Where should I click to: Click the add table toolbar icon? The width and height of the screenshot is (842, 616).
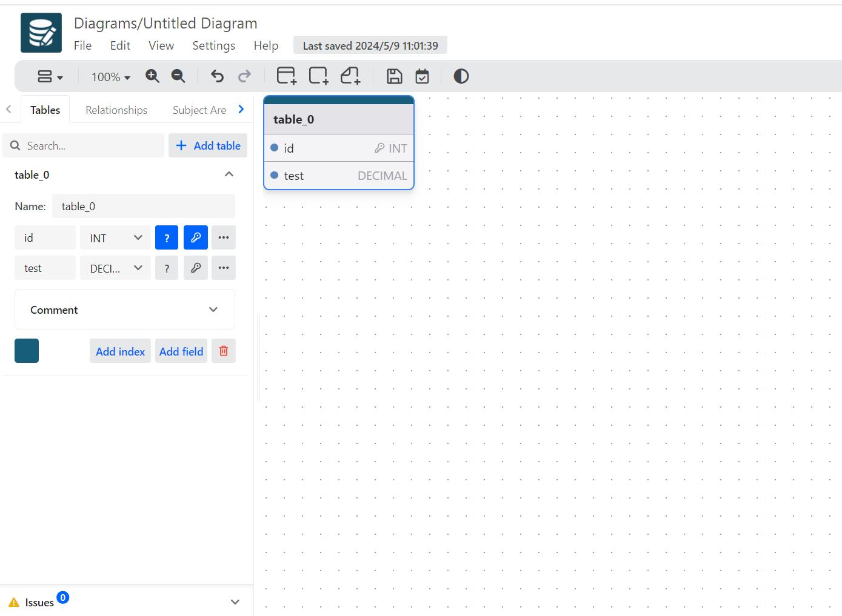(286, 76)
